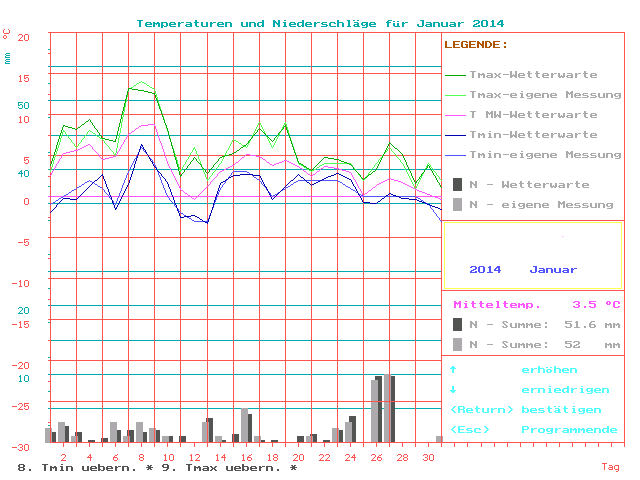Exit via (Esc) Programmende

point(533,430)
